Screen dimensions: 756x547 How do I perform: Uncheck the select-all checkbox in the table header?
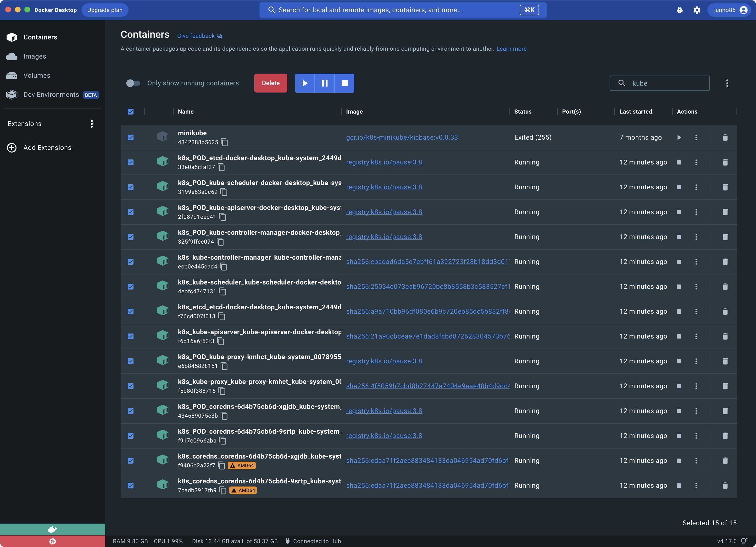point(131,112)
